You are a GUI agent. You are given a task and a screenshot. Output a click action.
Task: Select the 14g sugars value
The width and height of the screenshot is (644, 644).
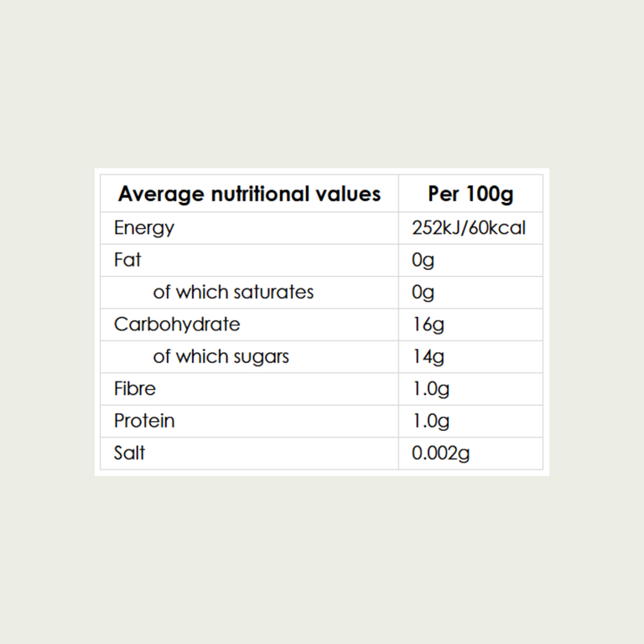(428, 357)
